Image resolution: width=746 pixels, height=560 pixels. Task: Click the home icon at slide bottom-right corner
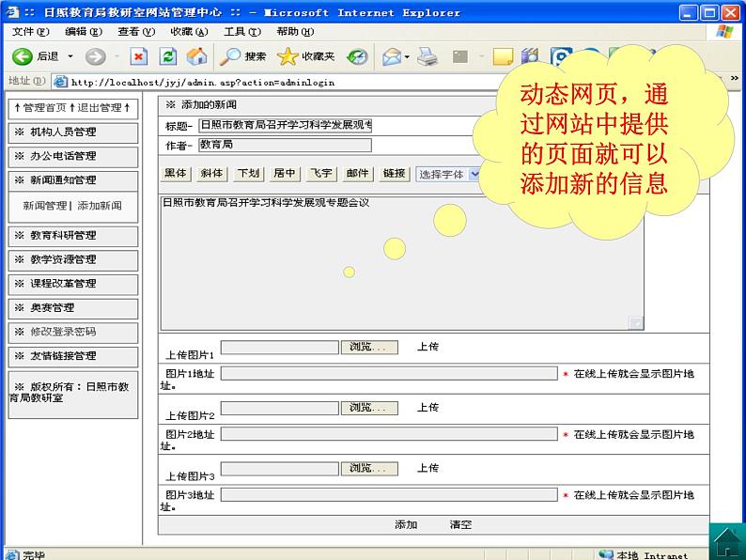coord(726,540)
